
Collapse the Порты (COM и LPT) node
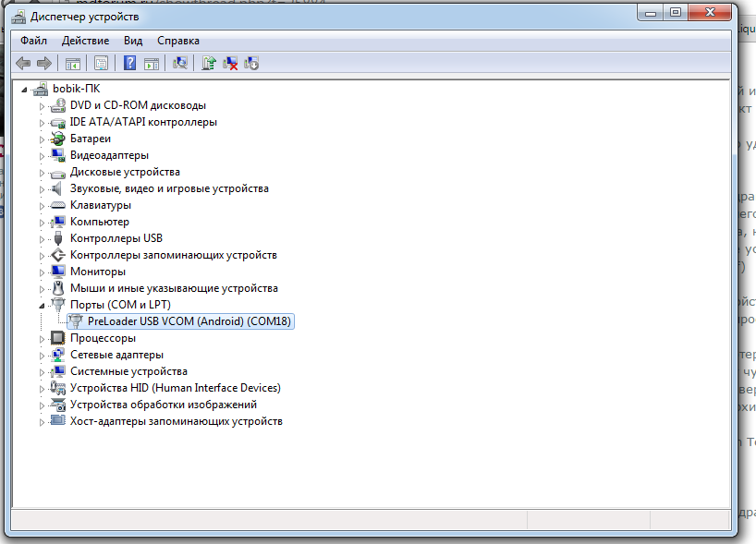(42, 305)
